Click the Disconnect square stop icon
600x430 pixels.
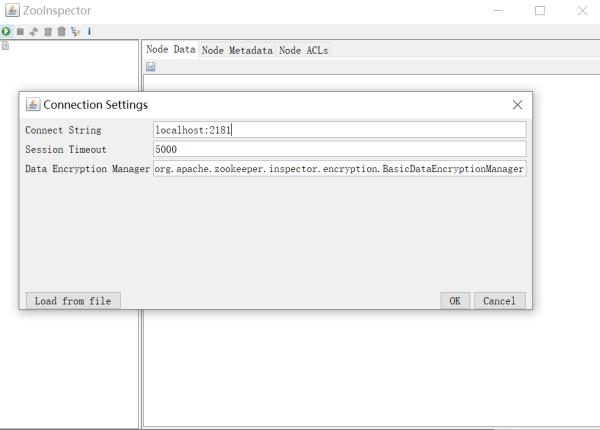(x=20, y=32)
